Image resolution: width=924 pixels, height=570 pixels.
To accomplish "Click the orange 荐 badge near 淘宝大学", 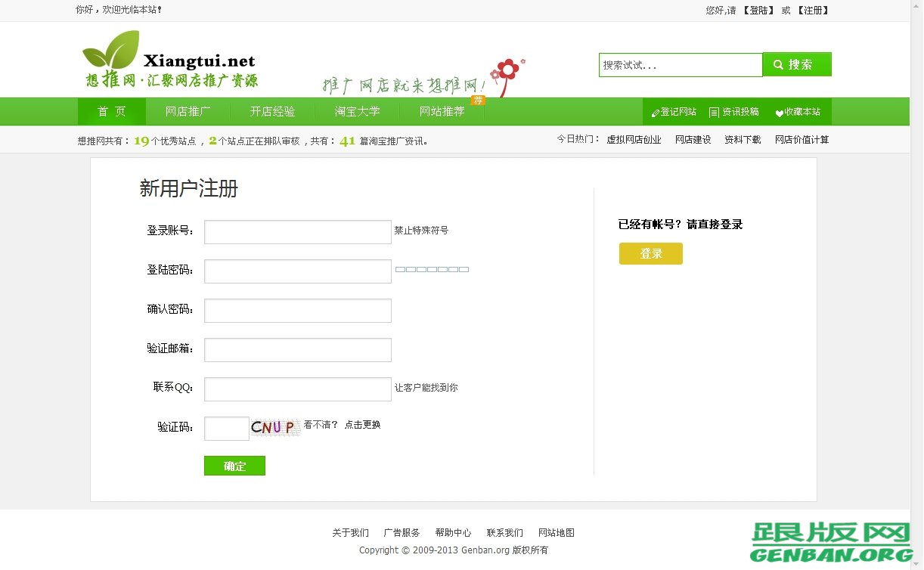I will click(x=478, y=99).
